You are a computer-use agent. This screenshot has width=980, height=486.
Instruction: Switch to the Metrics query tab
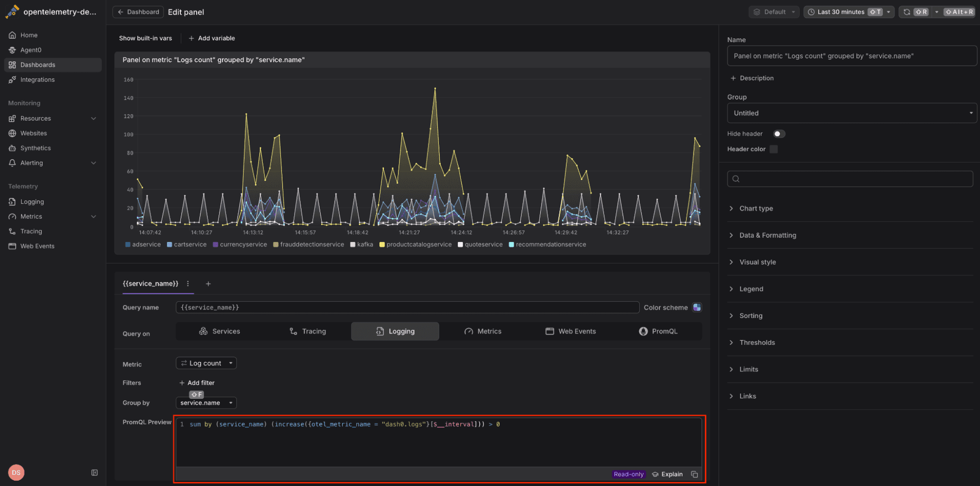tap(483, 332)
